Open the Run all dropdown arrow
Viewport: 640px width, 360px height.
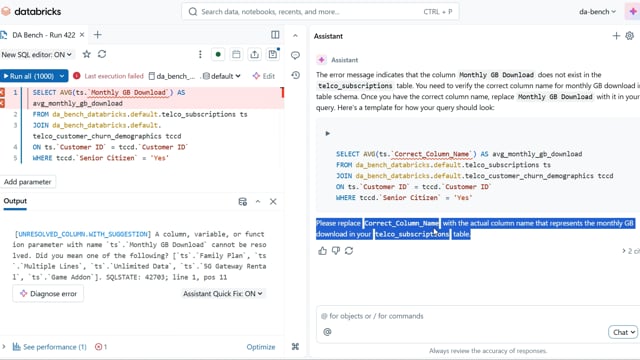[62, 76]
